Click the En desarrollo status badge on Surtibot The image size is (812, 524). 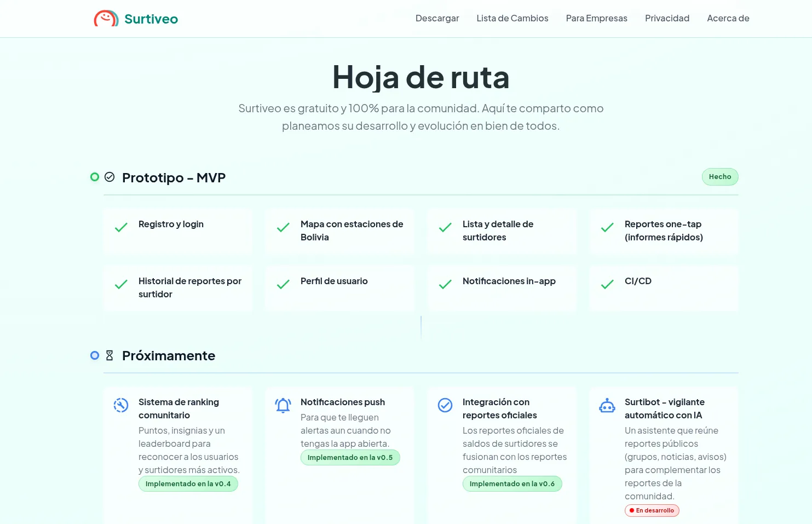(652, 510)
